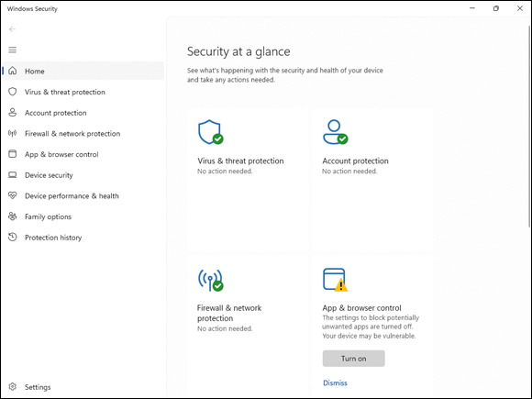Open the Account protection card title
532x399 pixels.
click(355, 161)
